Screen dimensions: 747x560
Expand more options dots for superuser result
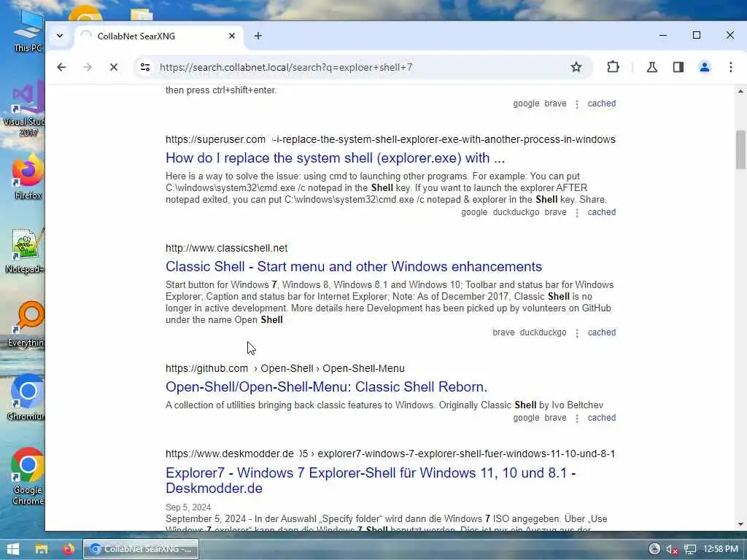point(577,212)
